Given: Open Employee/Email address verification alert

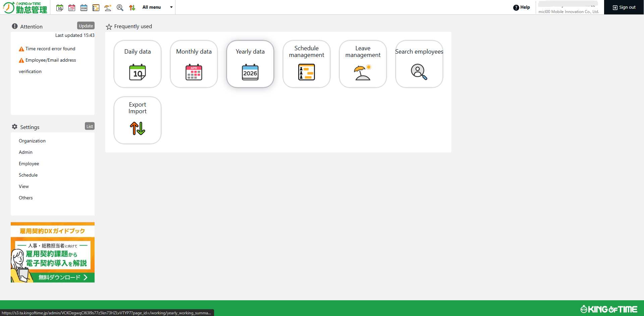Looking at the screenshot, I should pyautogui.click(x=51, y=60).
